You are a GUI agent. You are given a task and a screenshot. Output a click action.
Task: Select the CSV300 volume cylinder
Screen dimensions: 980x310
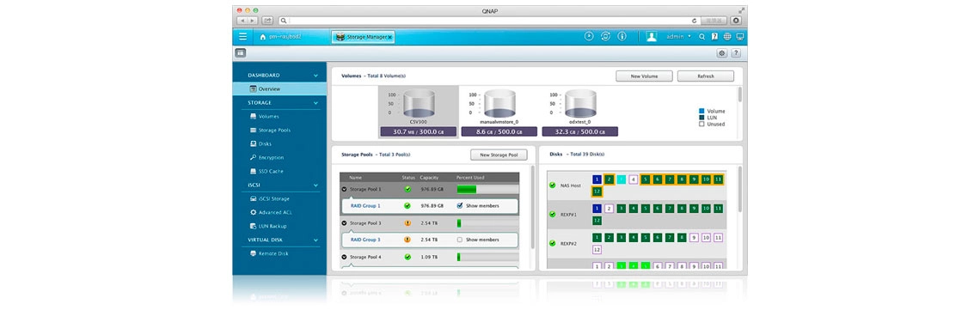[418, 102]
